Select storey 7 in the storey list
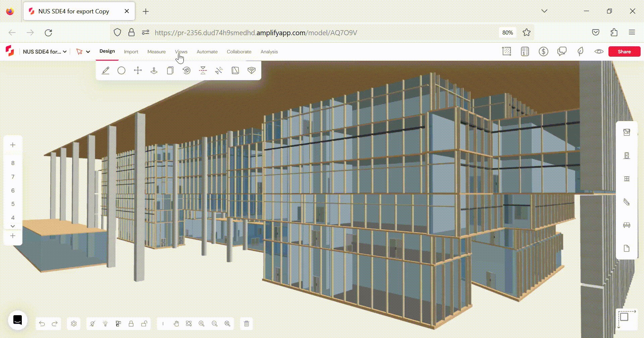The height and width of the screenshot is (338, 644). tap(13, 177)
